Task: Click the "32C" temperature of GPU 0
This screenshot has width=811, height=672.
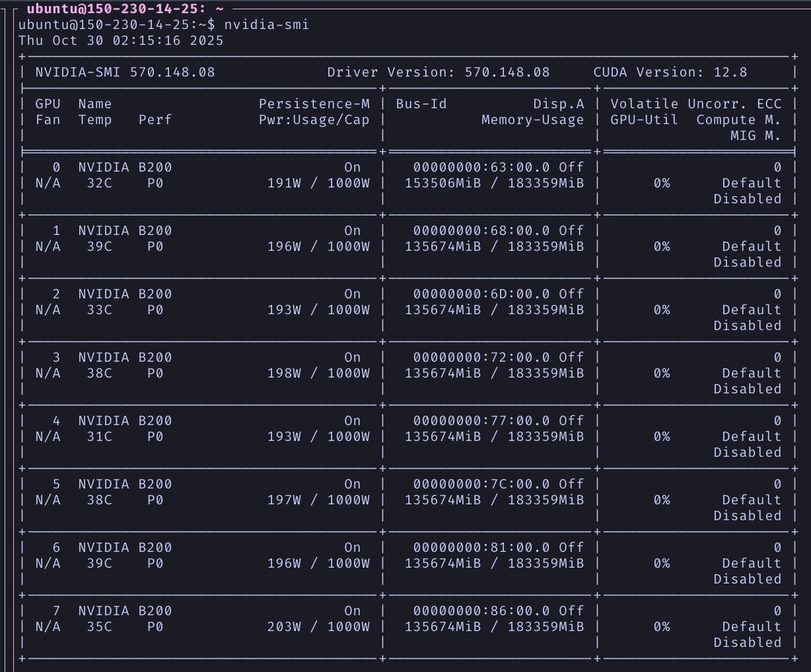Action: [x=99, y=183]
